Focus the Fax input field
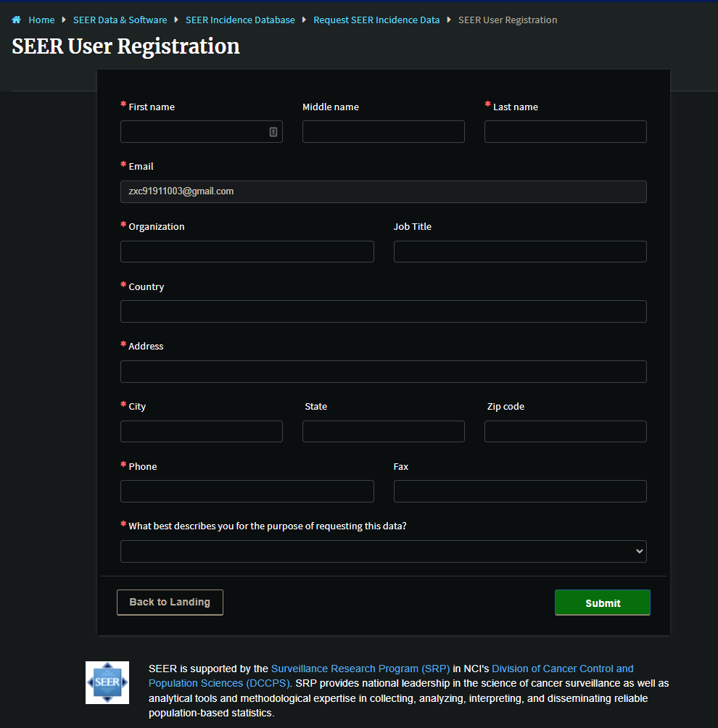The height and width of the screenshot is (728, 718). click(520, 491)
